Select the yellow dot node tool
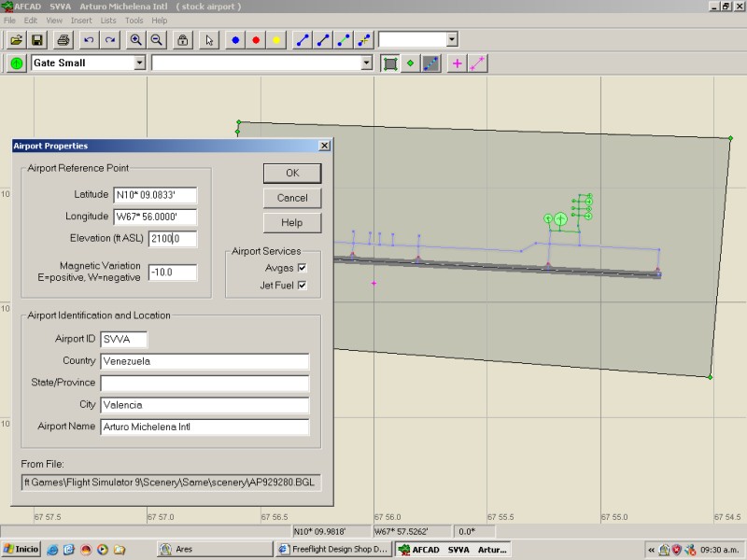 click(276, 40)
